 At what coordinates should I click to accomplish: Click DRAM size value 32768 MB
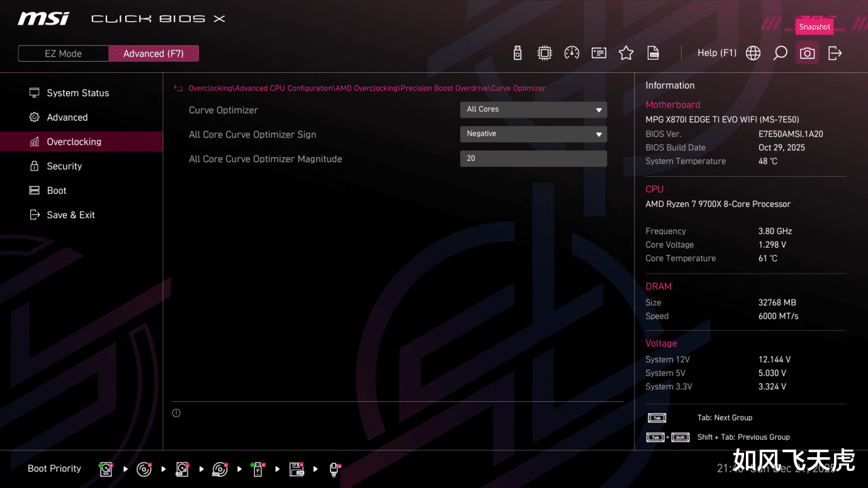click(x=777, y=303)
